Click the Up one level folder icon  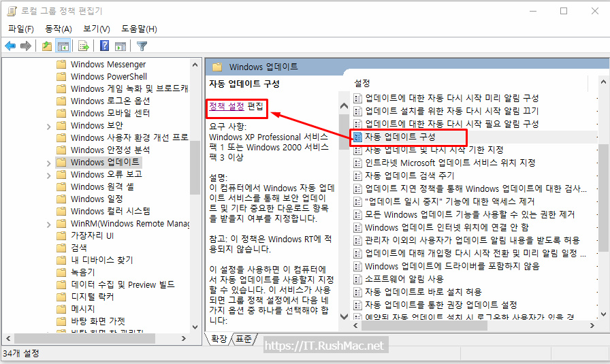tap(47, 46)
